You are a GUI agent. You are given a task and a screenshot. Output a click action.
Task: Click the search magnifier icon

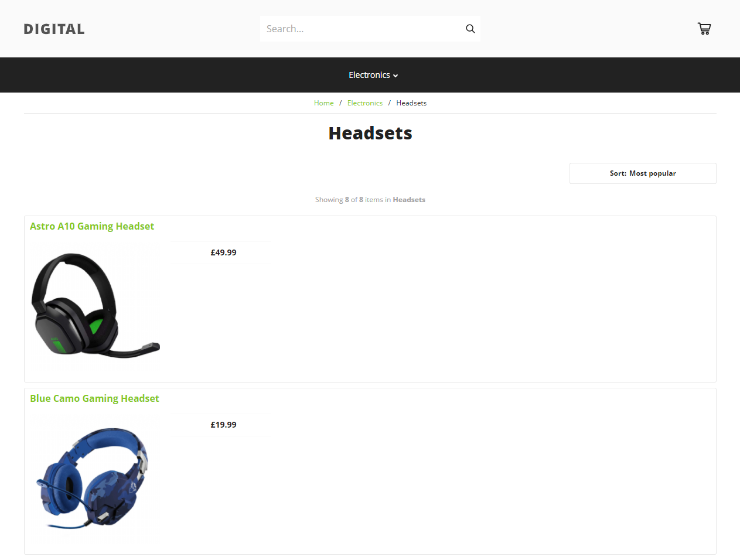(470, 29)
